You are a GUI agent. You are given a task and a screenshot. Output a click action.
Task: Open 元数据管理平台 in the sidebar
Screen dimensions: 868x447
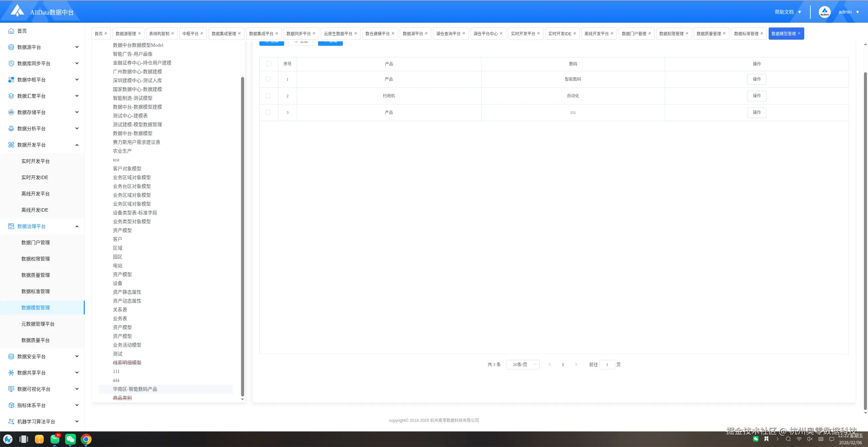pyautogui.click(x=38, y=324)
